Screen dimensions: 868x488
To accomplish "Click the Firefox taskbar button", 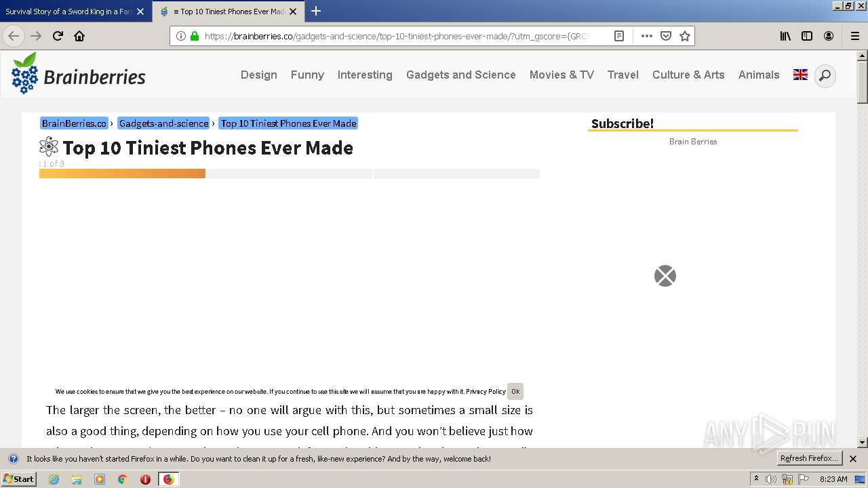I will click(x=168, y=479).
